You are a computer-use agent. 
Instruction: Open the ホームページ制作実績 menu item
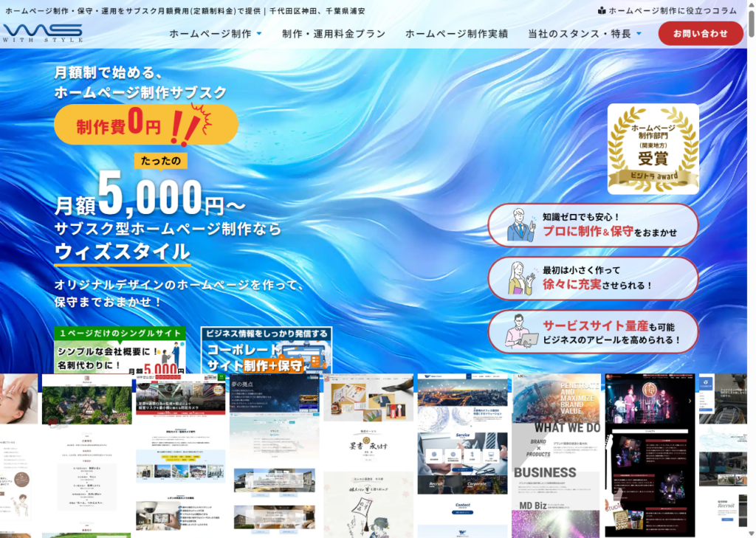point(456,34)
